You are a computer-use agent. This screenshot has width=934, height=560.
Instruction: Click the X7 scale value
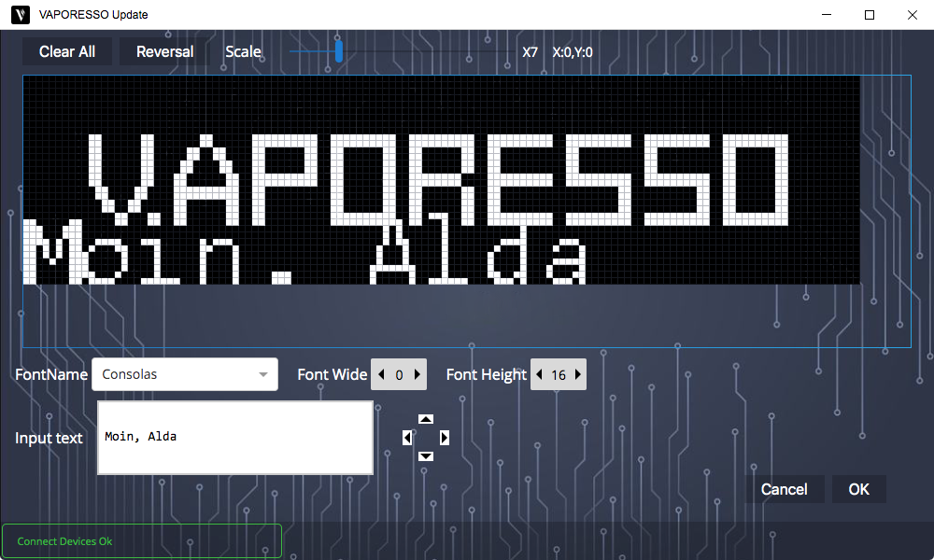(x=531, y=52)
